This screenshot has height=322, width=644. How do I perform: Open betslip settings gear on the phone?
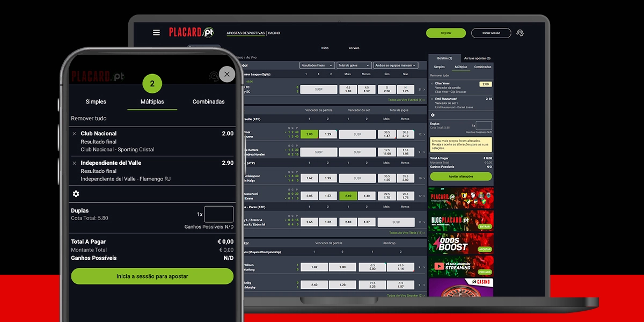pyautogui.click(x=76, y=194)
